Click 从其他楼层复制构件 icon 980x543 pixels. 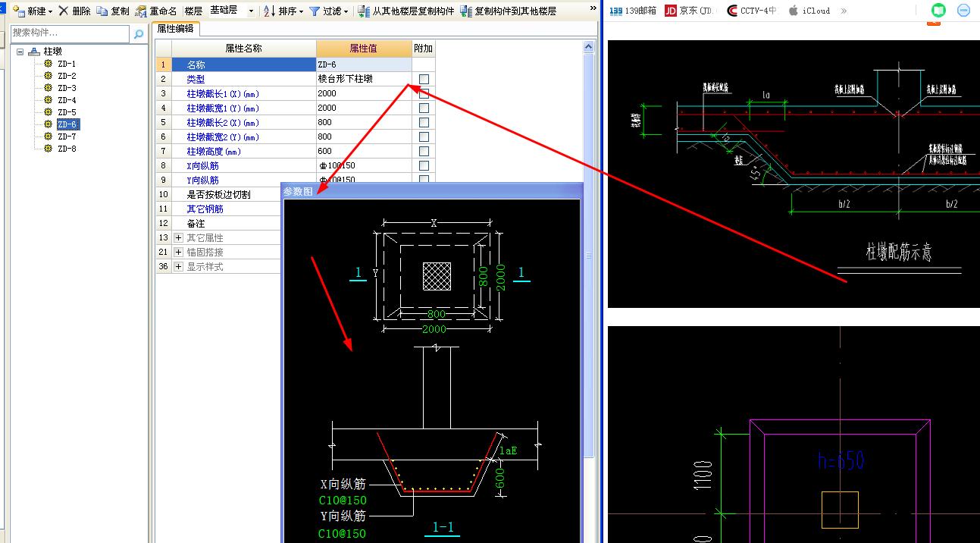pyautogui.click(x=365, y=11)
